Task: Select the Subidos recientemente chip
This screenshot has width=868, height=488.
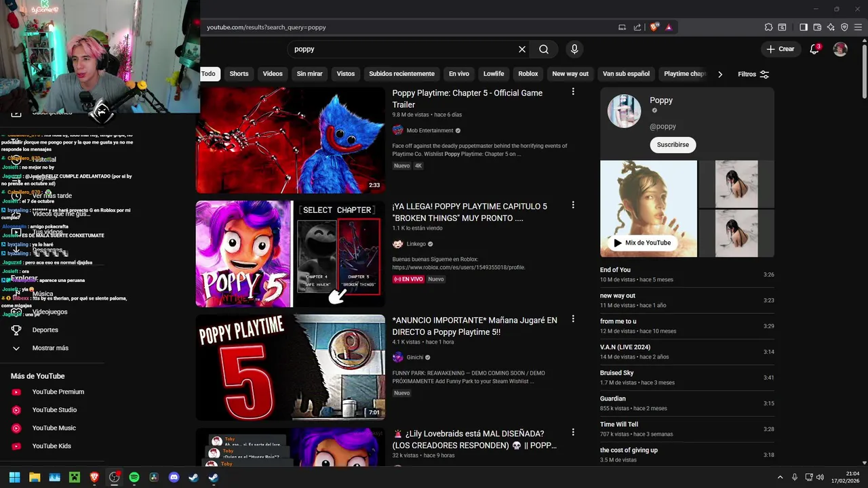Action: 401,74
